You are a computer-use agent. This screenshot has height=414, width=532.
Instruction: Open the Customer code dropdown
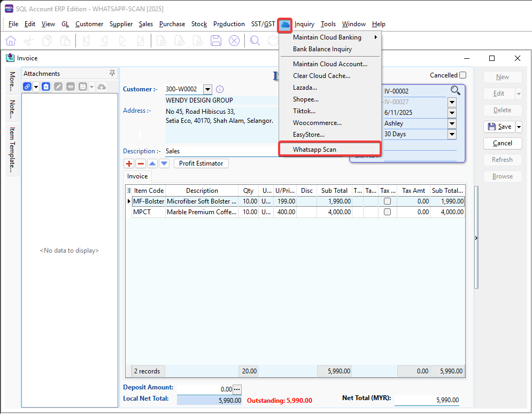pos(207,89)
